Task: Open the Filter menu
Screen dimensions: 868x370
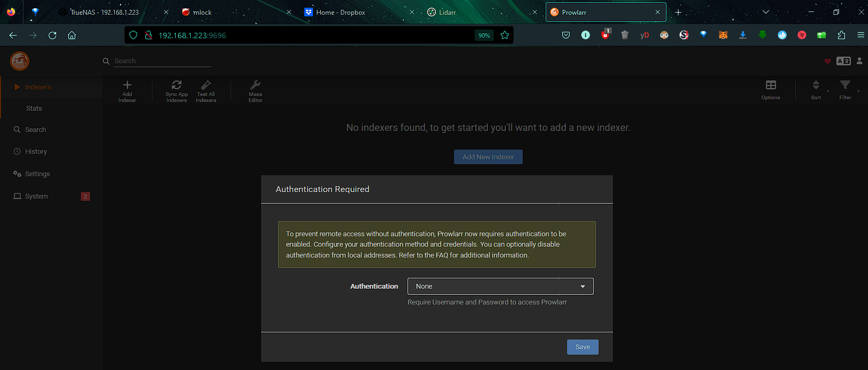Action: pos(845,90)
